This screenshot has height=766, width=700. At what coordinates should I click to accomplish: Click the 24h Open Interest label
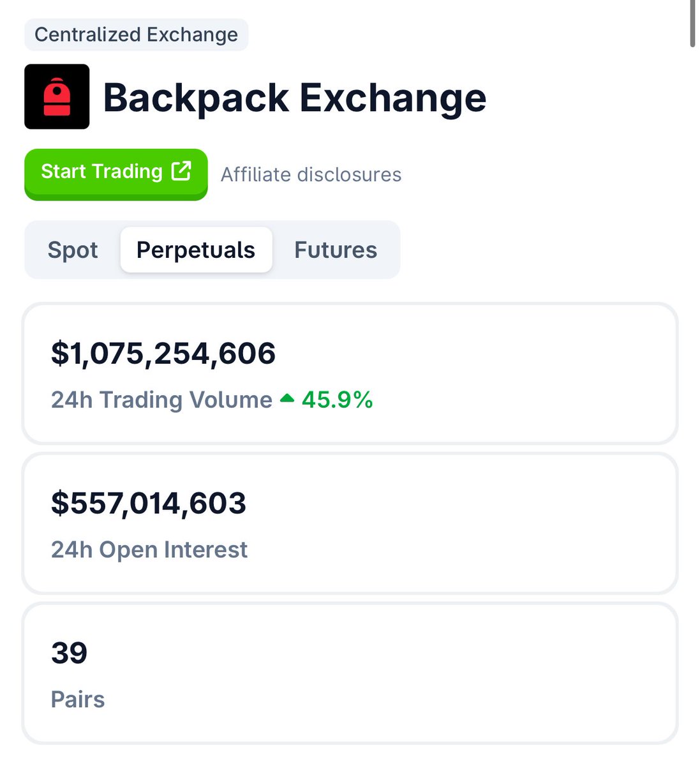pyautogui.click(x=149, y=550)
